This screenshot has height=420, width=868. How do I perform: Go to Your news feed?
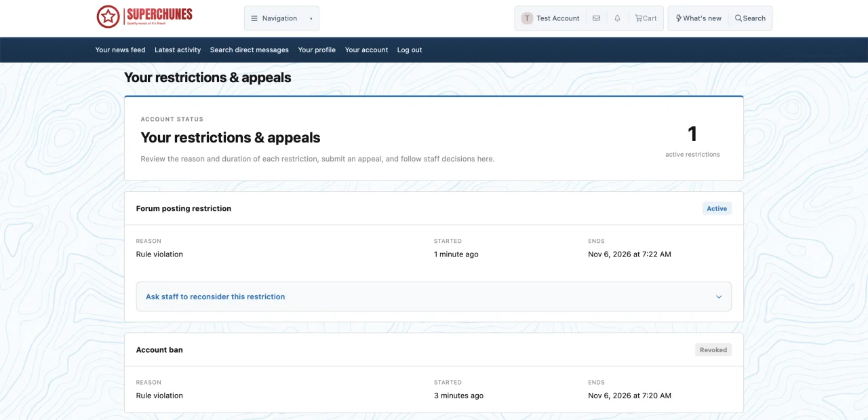tap(120, 50)
